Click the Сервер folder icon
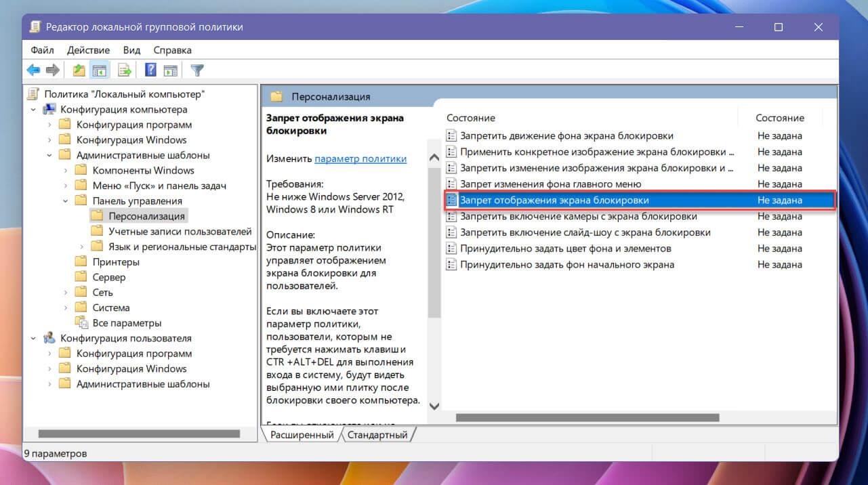The width and height of the screenshot is (868, 485). pos(81,277)
